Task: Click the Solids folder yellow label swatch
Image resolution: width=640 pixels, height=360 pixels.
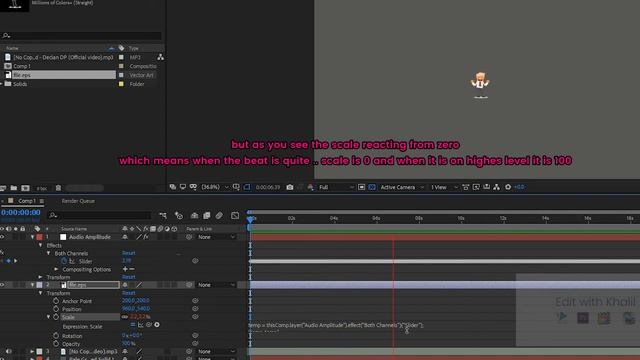Action: [121, 84]
